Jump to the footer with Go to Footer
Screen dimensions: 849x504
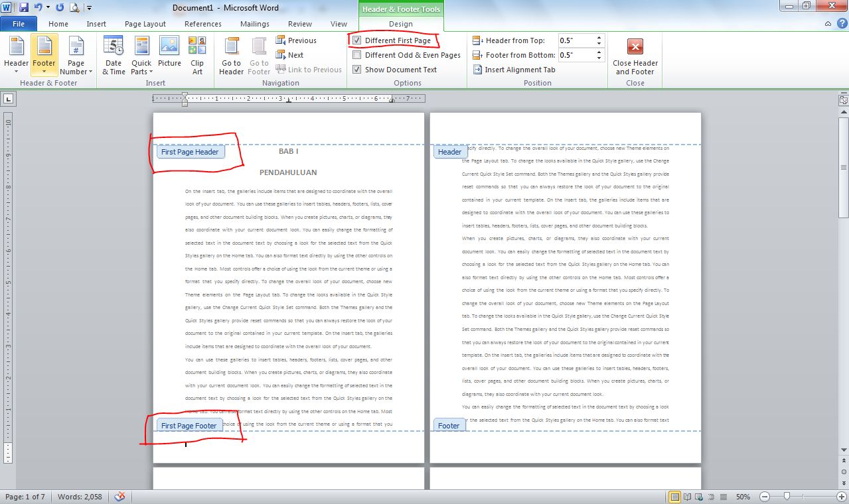[x=258, y=56]
